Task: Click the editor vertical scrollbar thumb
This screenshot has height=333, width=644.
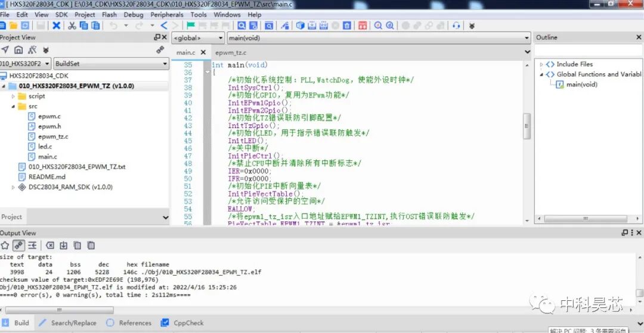Action: click(x=527, y=126)
